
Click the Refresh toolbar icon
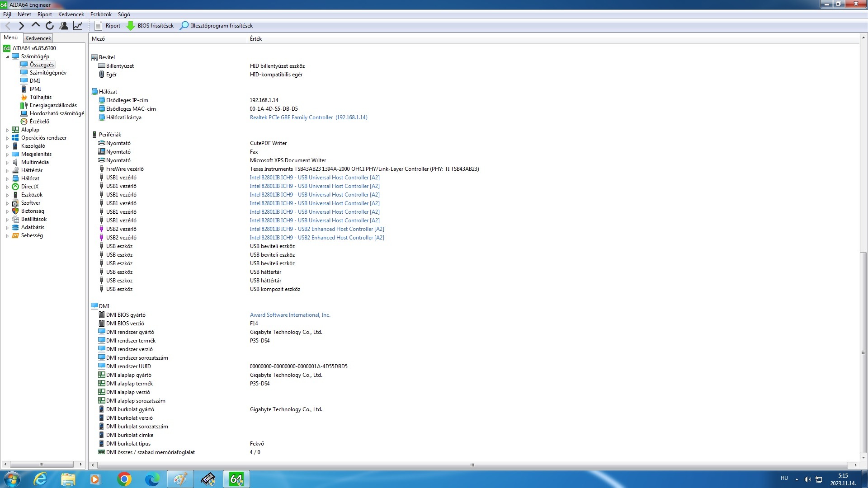tap(50, 26)
